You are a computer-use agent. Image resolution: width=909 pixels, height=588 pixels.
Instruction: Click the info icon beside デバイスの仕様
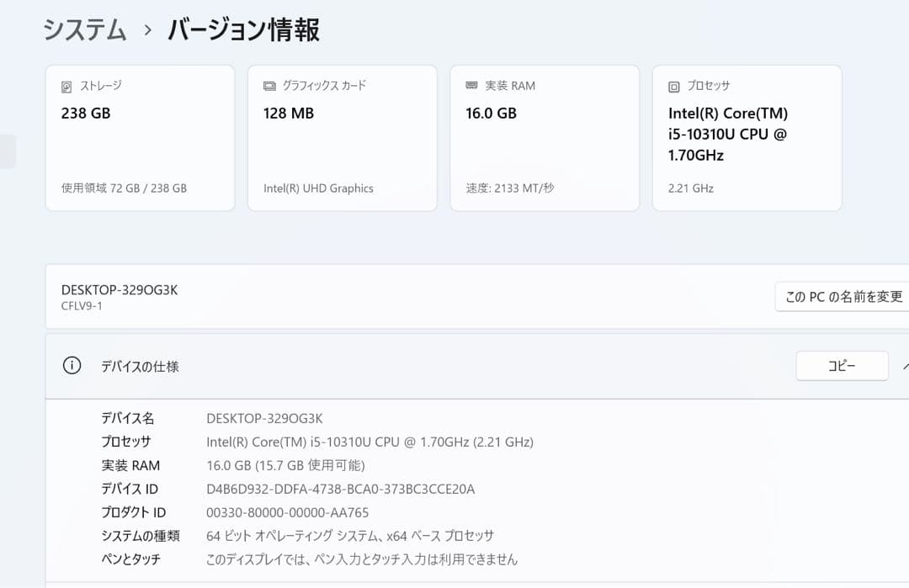pyautogui.click(x=72, y=366)
